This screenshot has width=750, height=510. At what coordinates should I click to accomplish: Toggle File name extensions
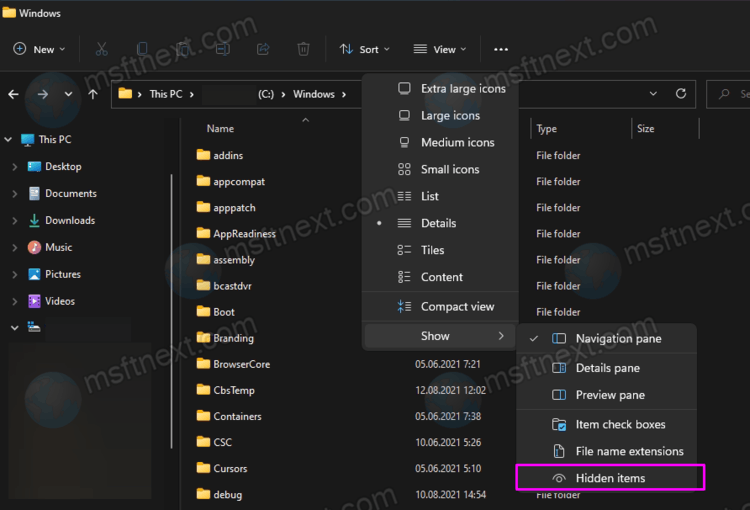click(x=607, y=451)
